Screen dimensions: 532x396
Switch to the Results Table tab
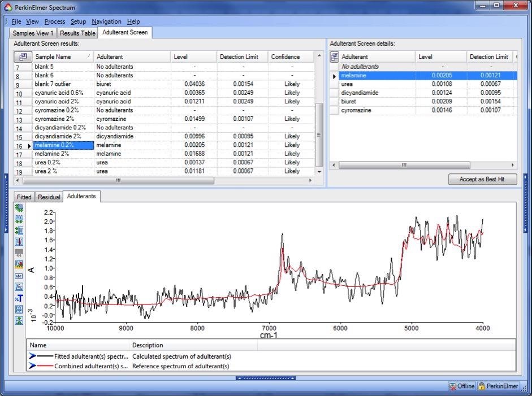click(77, 33)
